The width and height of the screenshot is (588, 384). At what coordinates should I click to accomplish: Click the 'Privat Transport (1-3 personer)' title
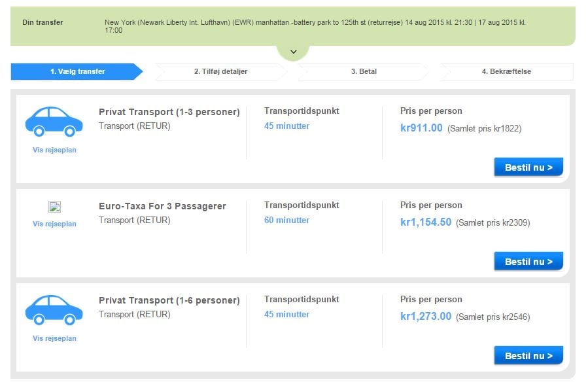[169, 112]
